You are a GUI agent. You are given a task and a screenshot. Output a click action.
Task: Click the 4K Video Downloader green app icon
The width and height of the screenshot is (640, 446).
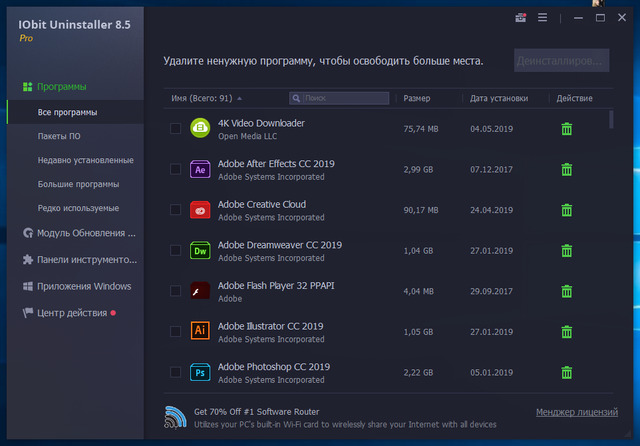200,128
